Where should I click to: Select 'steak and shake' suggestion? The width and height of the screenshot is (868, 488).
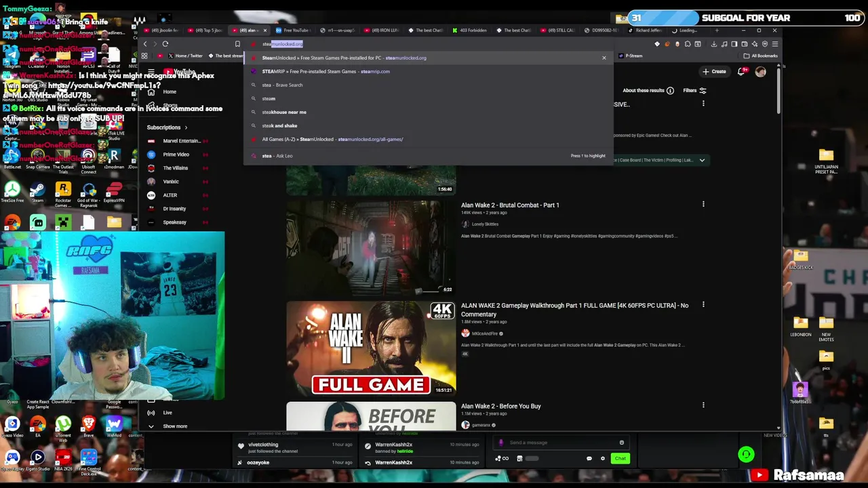429,125
